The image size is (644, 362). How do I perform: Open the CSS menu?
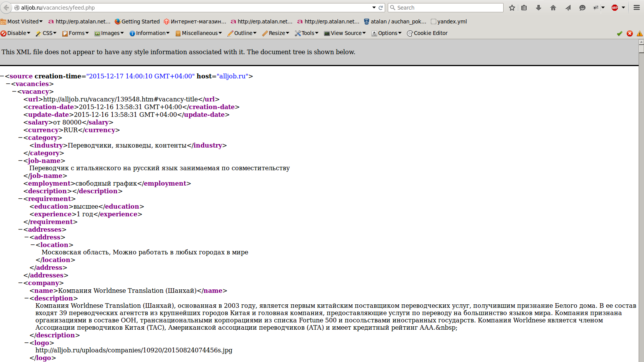click(x=46, y=33)
